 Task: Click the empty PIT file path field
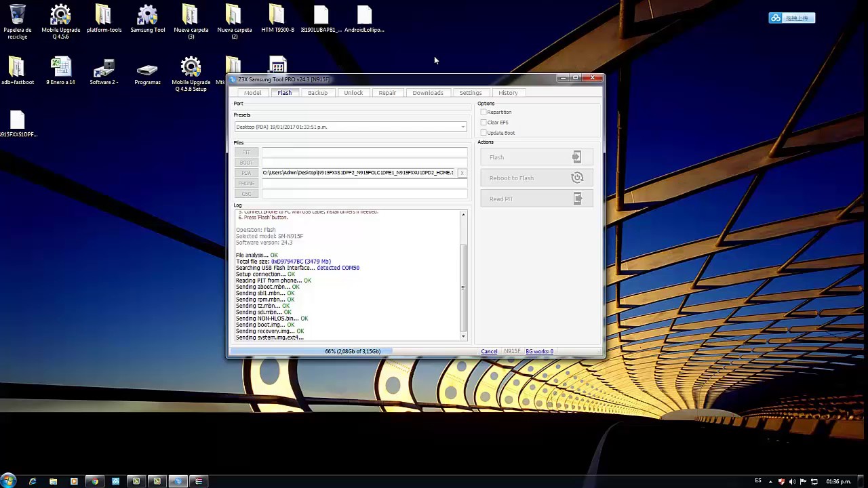pyautogui.click(x=364, y=152)
